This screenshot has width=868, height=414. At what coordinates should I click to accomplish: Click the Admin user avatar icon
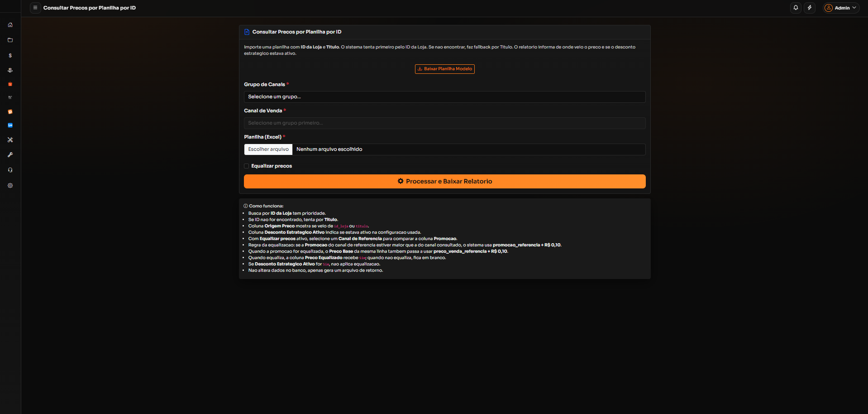829,8
